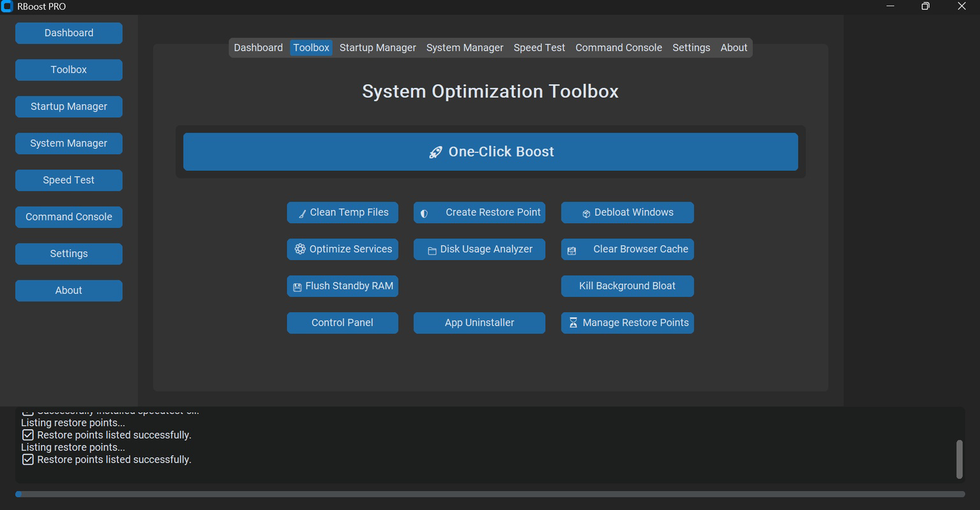Screen dimensions: 980x510
Task: Click the broom icon on Clean Temp Files
Action: click(x=302, y=214)
